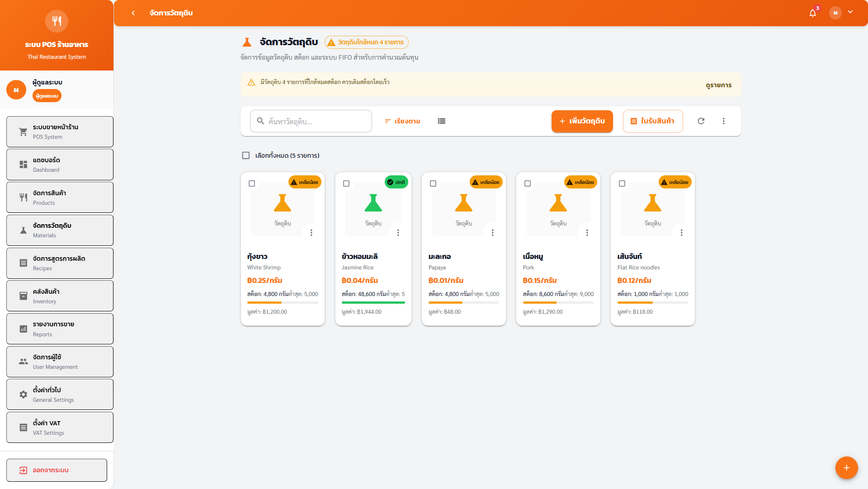Tick the Flat Rice noodles checkbox

[x=622, y=183]
